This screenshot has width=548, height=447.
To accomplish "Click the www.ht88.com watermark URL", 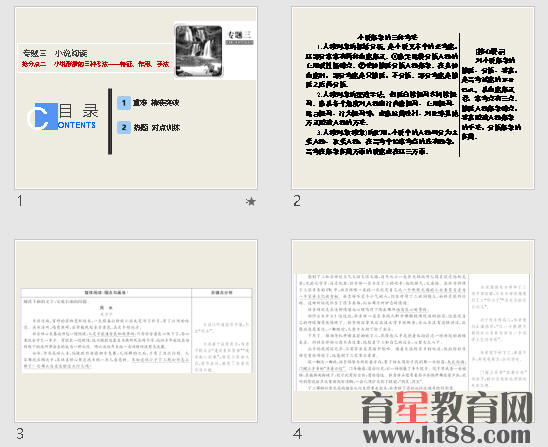I will point(447,435).
